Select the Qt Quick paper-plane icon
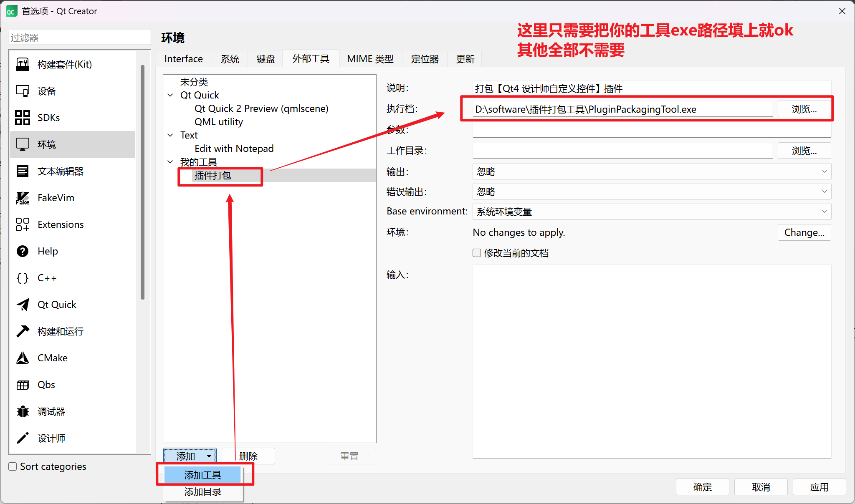855x504 pixels. [x=23, y=305]
